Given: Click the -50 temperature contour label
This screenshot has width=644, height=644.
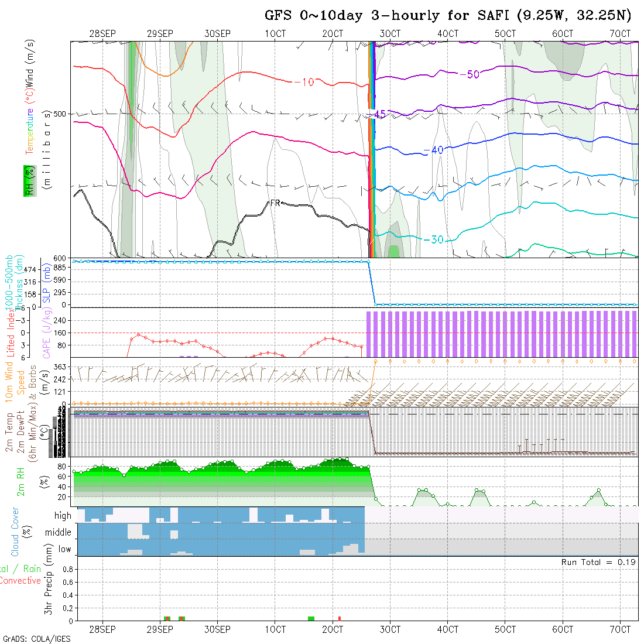Looking at the screenshot, I should point(469,74).
